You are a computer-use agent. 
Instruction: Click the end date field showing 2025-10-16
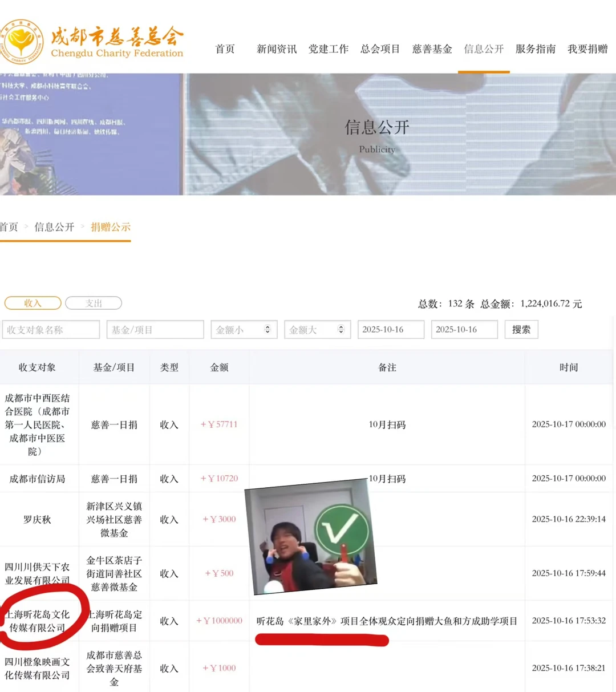[x=464, y=329]
